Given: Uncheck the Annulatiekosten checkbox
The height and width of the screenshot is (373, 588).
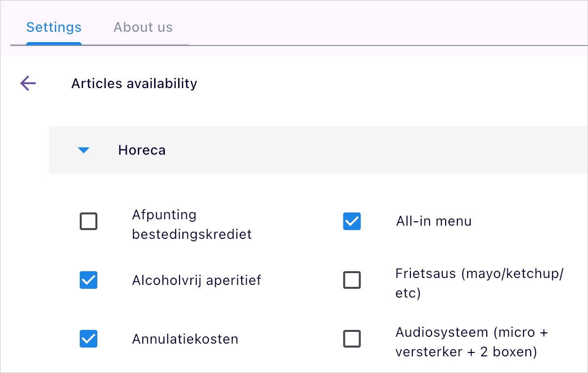Looking at the screenshot, I should [89, 339].
